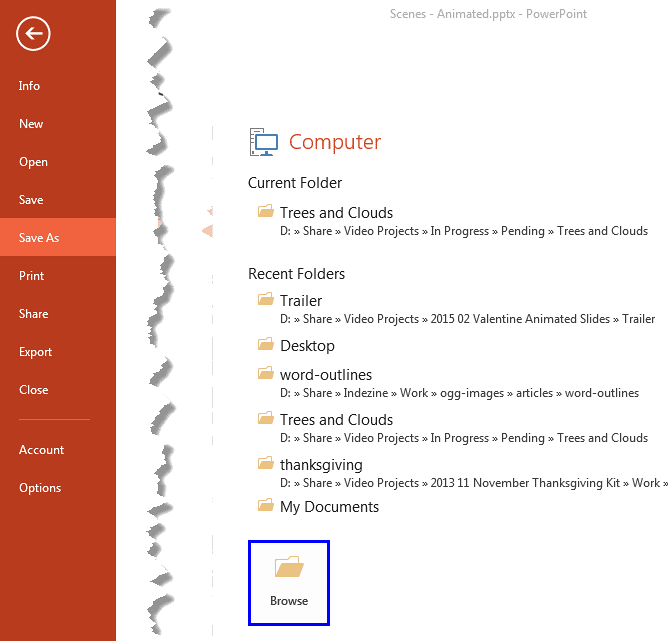Screen dimensions: 668x641
Task: Open the Info page
Action: point(30,86)
